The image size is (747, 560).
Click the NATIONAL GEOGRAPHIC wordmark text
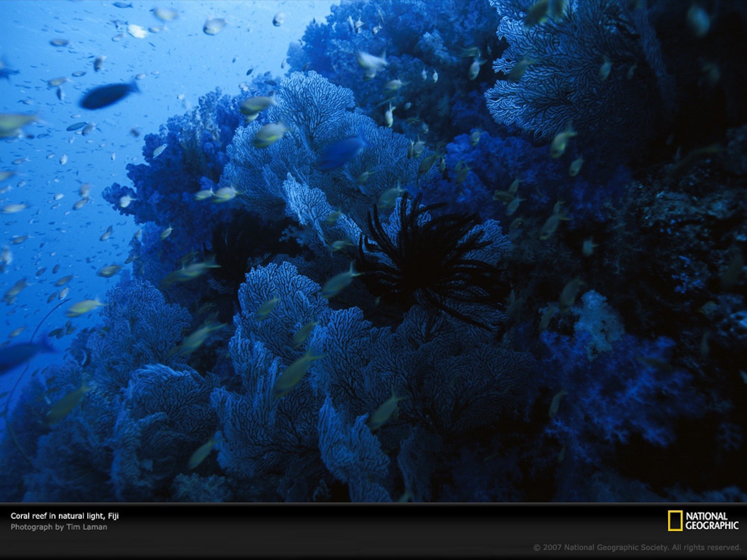(x=712, y=521)
